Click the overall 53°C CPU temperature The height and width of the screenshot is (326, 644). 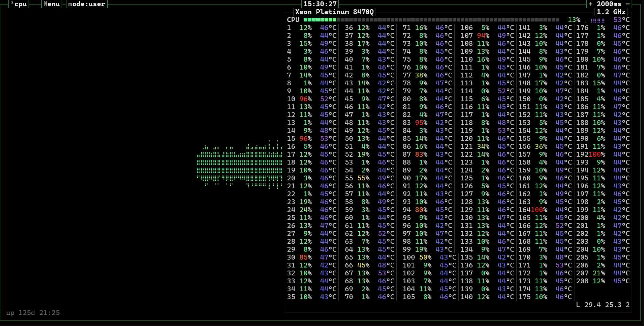pos(621,20)
